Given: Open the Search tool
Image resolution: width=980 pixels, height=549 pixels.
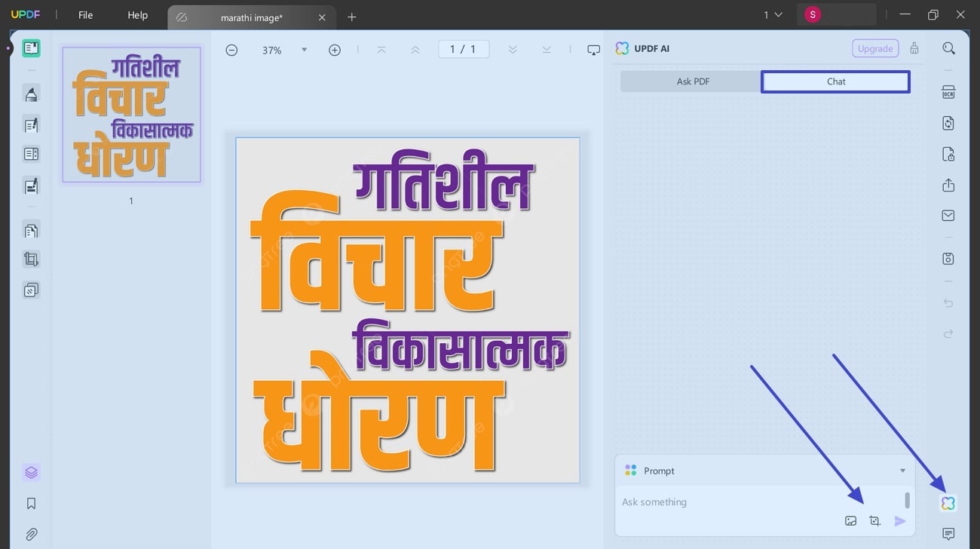Looking at the screenshot, I should point(948,48).
